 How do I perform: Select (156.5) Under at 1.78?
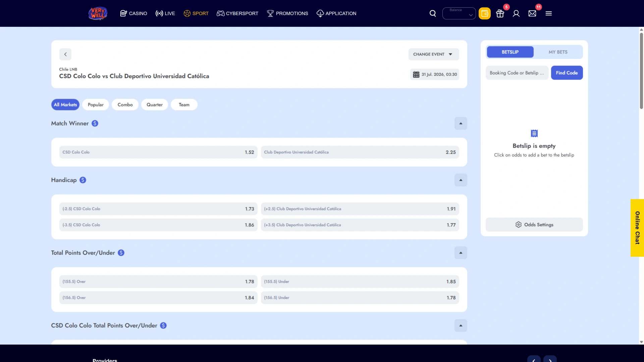tap(360, 298)
